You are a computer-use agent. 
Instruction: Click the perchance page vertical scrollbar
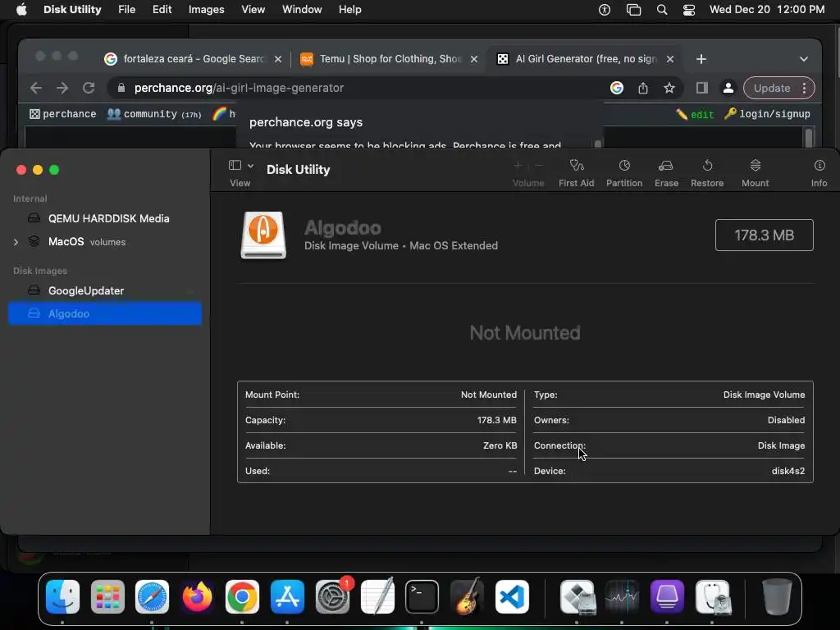pyautogui.click(x=809, y=137)
